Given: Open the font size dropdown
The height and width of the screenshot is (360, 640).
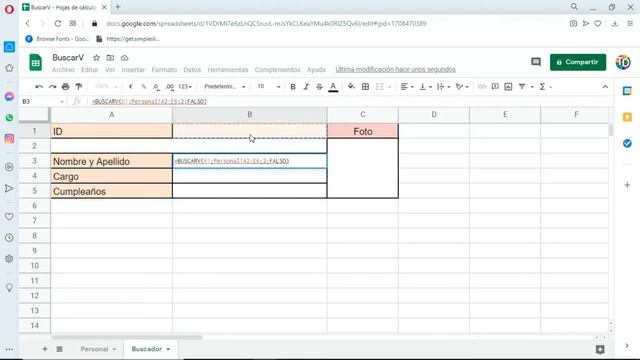Looking at the screenshot, I should [269, 87].
